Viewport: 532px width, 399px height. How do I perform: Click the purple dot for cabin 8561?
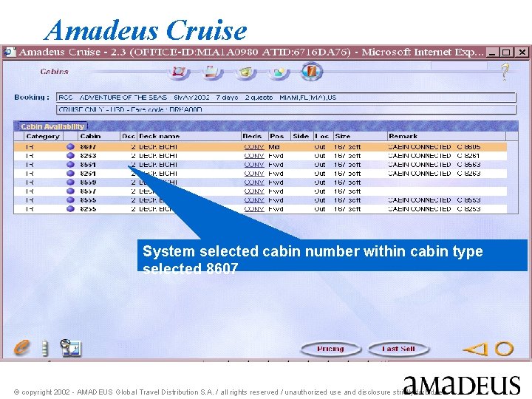(70, 164)
